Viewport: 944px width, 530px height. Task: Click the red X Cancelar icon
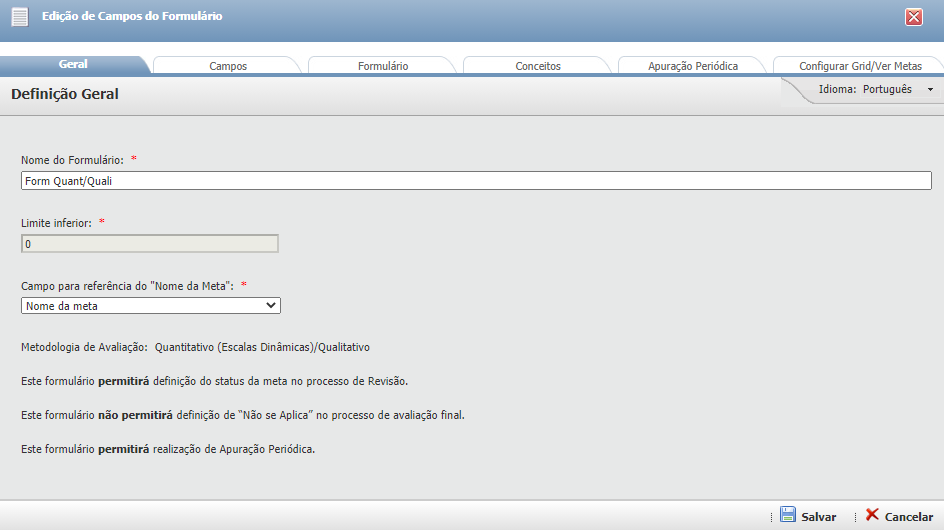(x=872, y=515)
